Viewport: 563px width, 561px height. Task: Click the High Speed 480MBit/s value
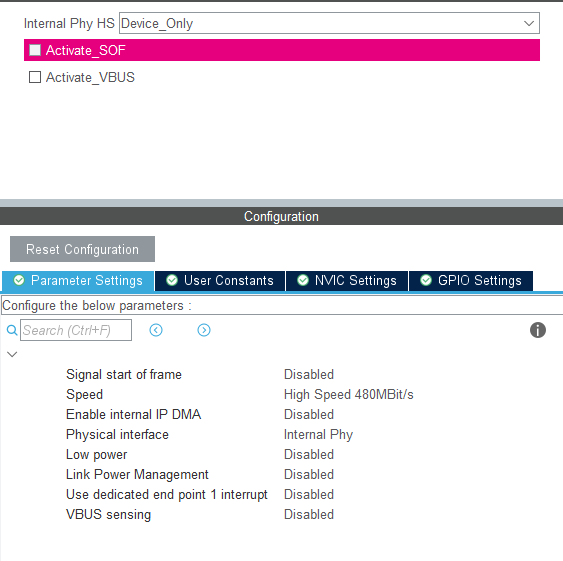[349, 394]
